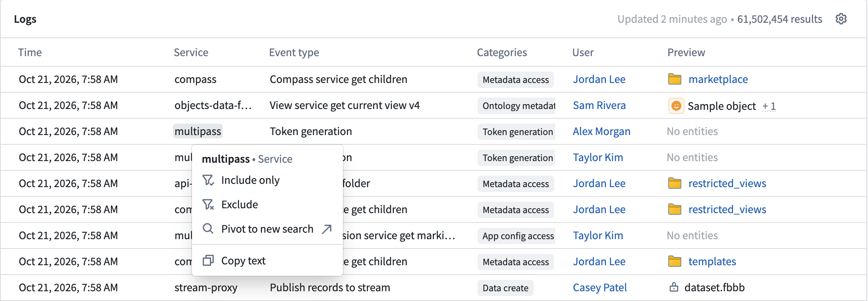The height and width of the screenshot is (301, 868).
Task: Click the lock icon beside dataset.fbbb
Action: pos(674,287)
